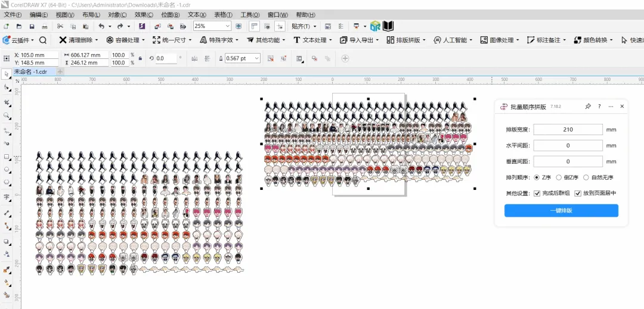This screenshot has width=644, height=309.
Task: Select the Zoom magnifier tool
Action: (x=6, y=116)
